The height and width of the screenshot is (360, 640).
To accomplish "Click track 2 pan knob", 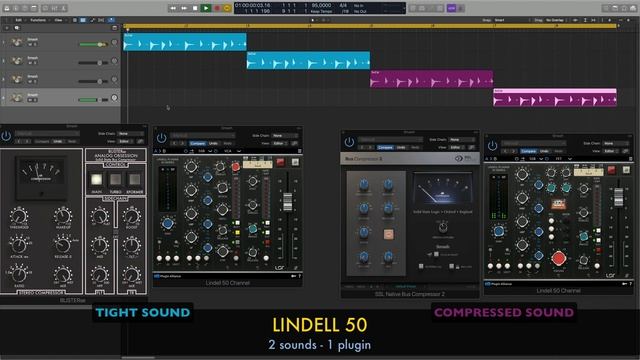I will (115, 61).
